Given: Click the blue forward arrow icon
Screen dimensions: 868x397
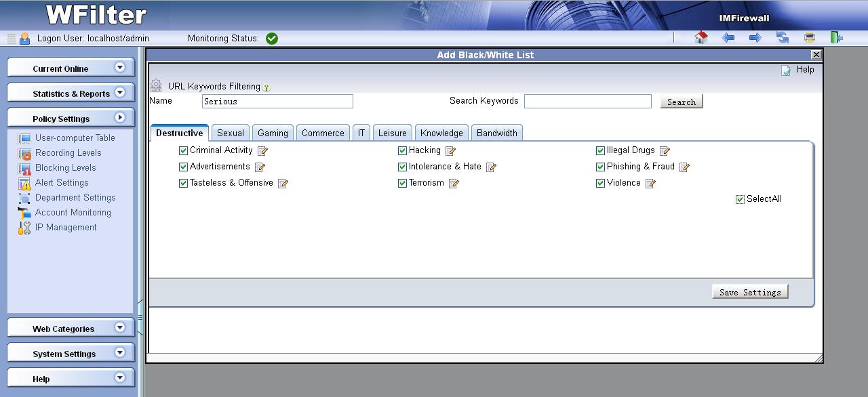Looking at the screenshot, I should point(755,38).
